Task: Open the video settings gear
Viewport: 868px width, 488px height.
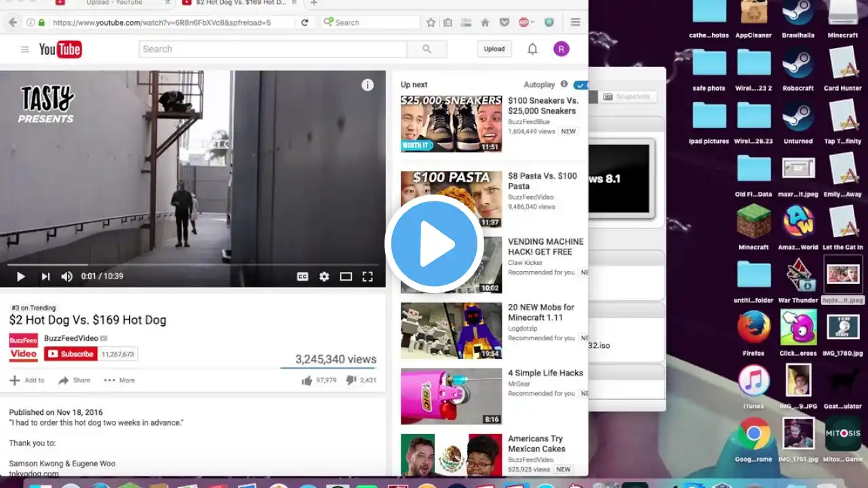Action: [x=324, y=277]
